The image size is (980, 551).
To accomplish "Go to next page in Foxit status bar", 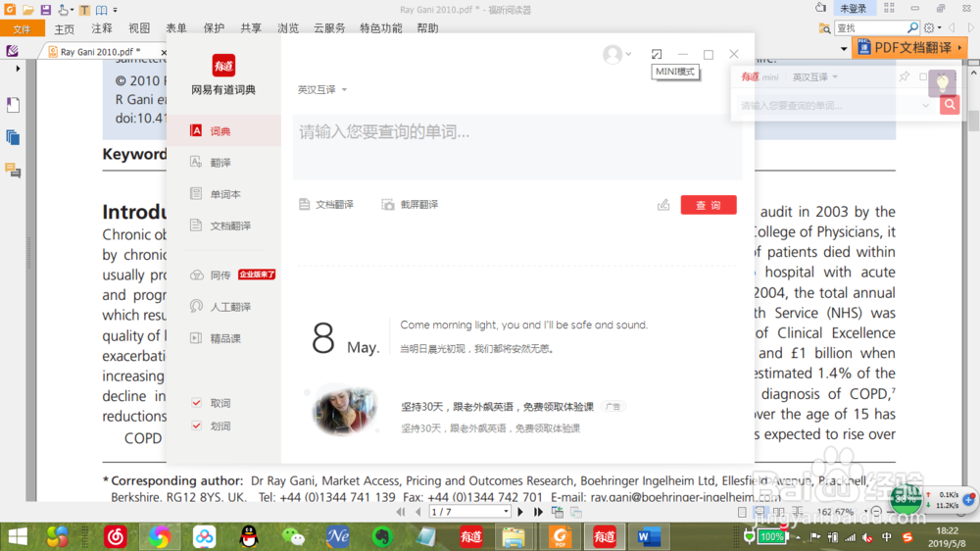I will [520, 512].
